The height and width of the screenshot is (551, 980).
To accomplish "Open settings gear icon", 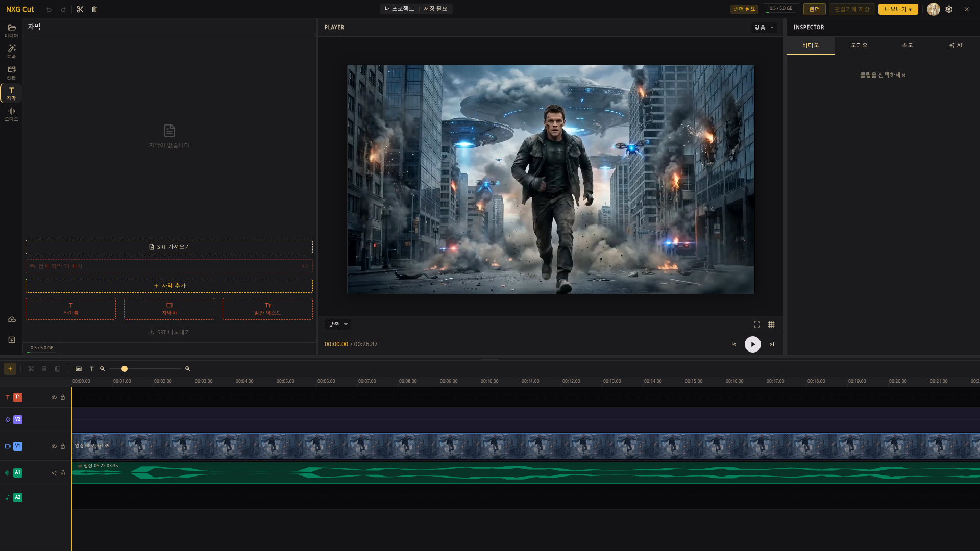I will coord(949,9).
